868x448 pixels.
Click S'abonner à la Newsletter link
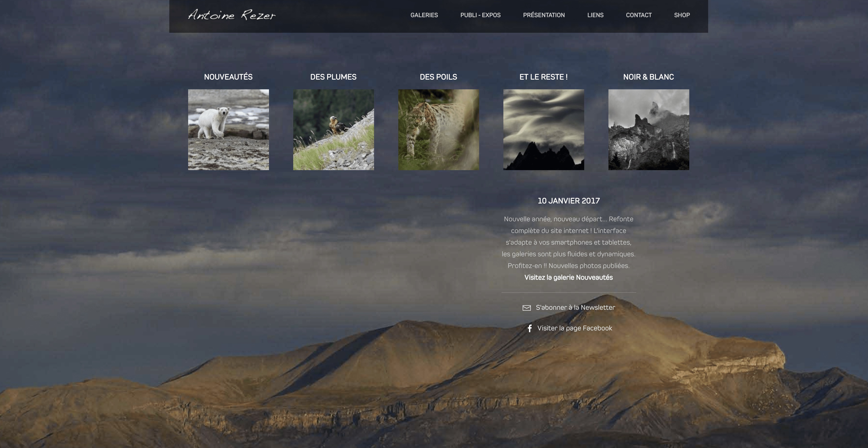(x=575, y=307)
